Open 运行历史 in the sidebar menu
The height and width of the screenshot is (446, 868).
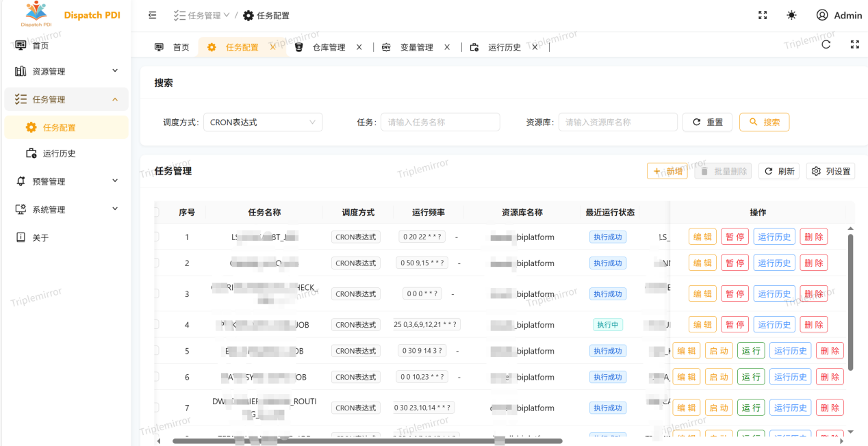(x=60, y=153)
